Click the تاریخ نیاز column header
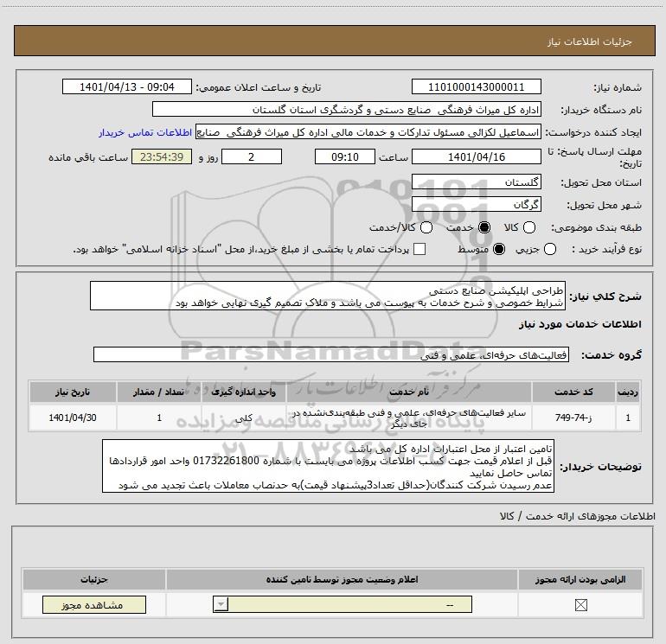The width and height of the screenshot is (666, 644). 73,392
